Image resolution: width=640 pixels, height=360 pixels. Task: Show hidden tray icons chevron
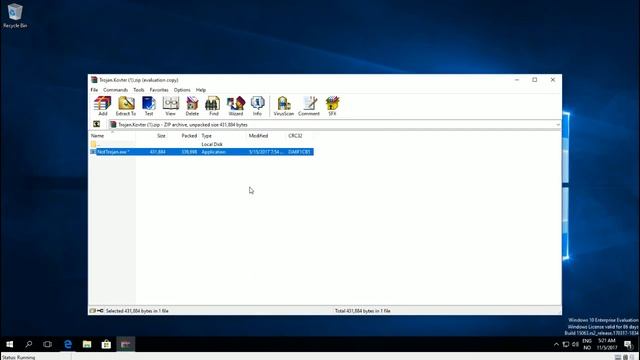556,344
